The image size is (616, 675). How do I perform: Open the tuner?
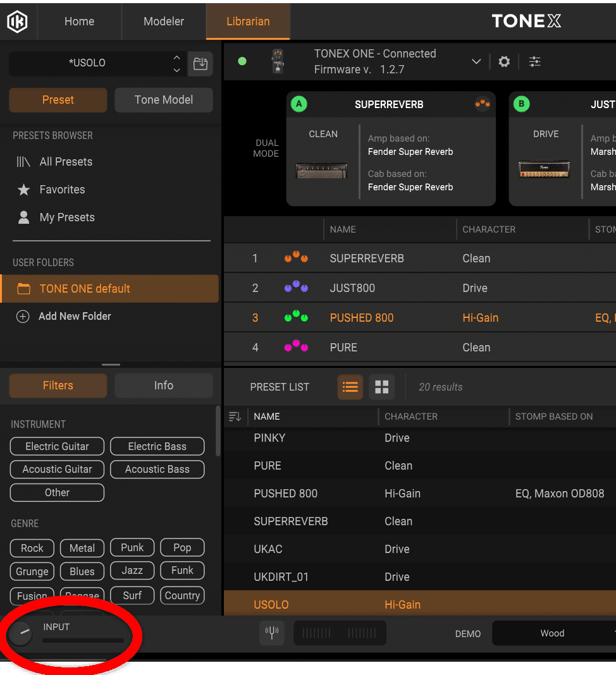click(x=272, y=633)
